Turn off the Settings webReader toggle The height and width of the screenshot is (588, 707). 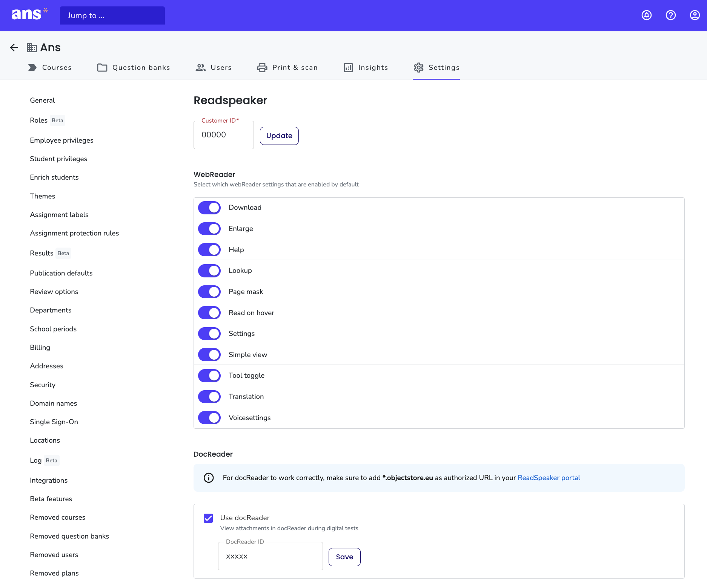tap(209, 334)
